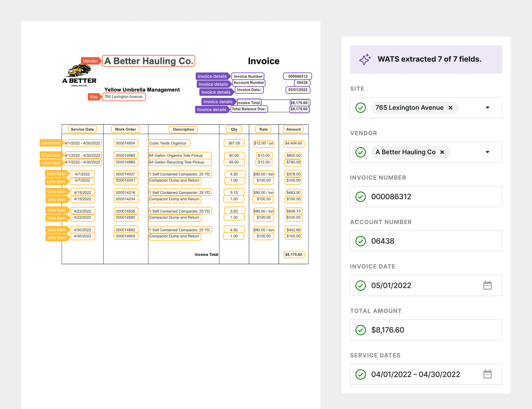Edit the Invoice Number field 000086312
This screenshot has width=532, height=409.
426,197
